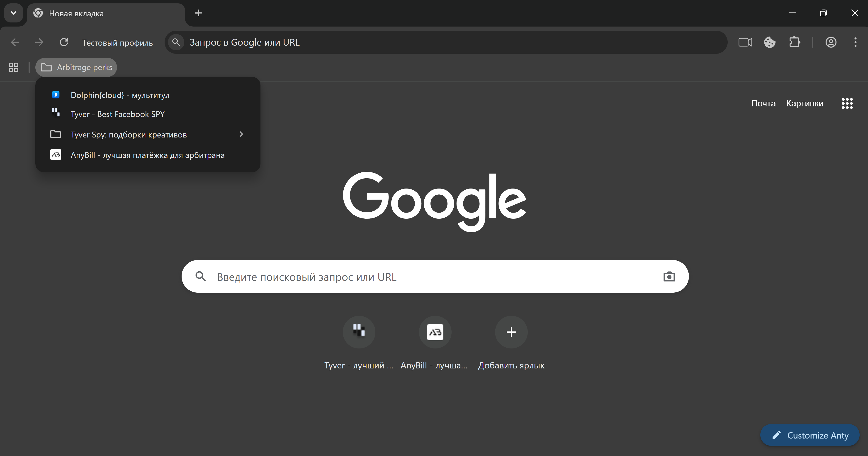
Task: Click the search by image camera icon
Action: (x=669, y=277)
